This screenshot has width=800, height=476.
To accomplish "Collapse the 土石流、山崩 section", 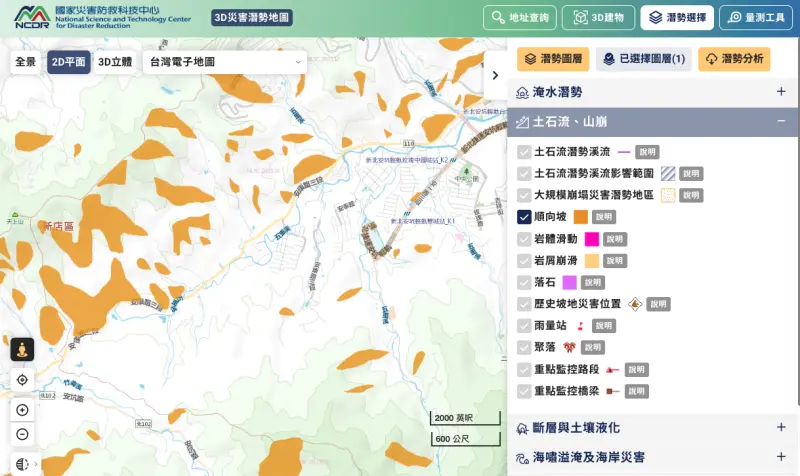I will [781, 122].
